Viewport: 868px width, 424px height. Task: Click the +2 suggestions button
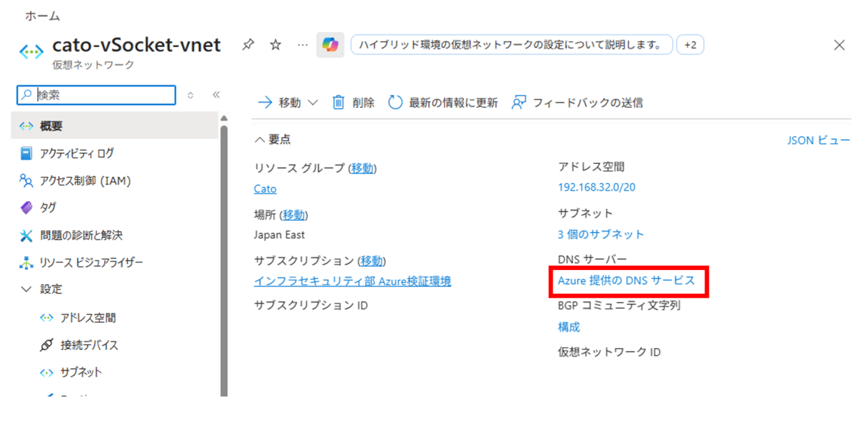[x=690, y=45]
